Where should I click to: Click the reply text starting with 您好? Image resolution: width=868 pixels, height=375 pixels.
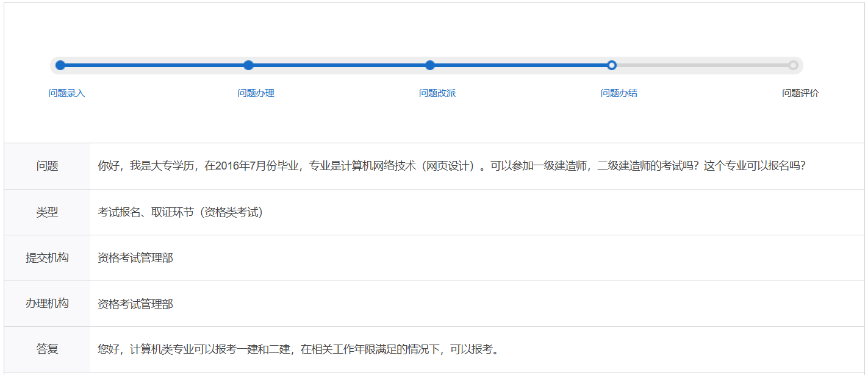click(298, 349)
